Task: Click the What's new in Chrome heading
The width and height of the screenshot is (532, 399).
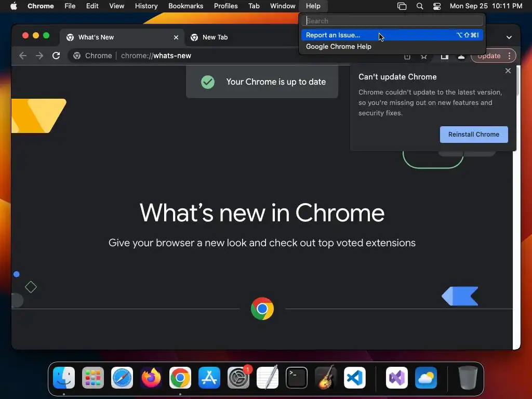Action: (x=262, y=213)
